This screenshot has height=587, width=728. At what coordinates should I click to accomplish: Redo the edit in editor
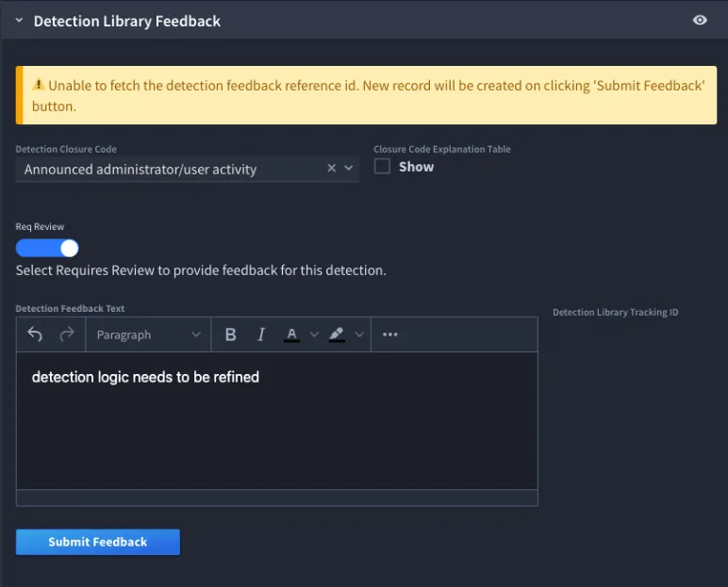(67, 334)
